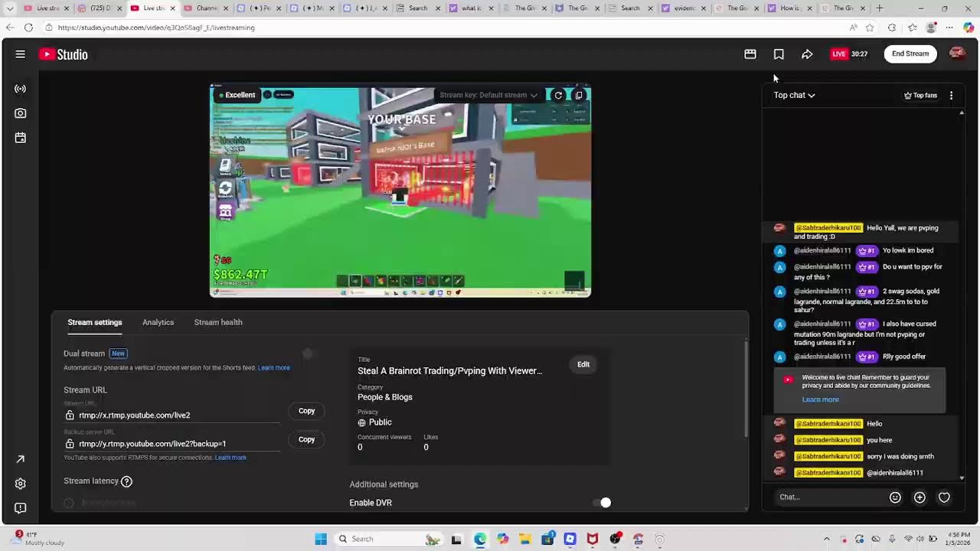Viewport: 980px width, 551px height.
Task: Toggle the Dual stream switch
Action: point(308,354)
